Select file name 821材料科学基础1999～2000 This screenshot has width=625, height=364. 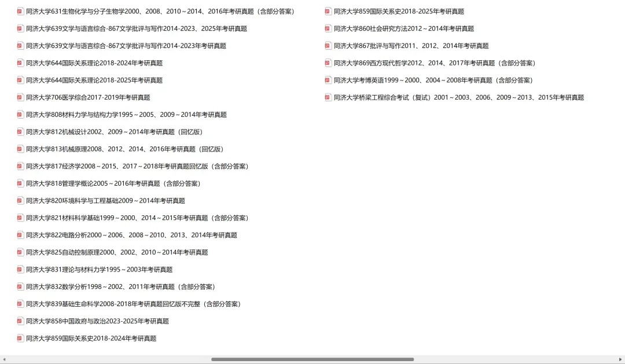[x=138, y=218]
